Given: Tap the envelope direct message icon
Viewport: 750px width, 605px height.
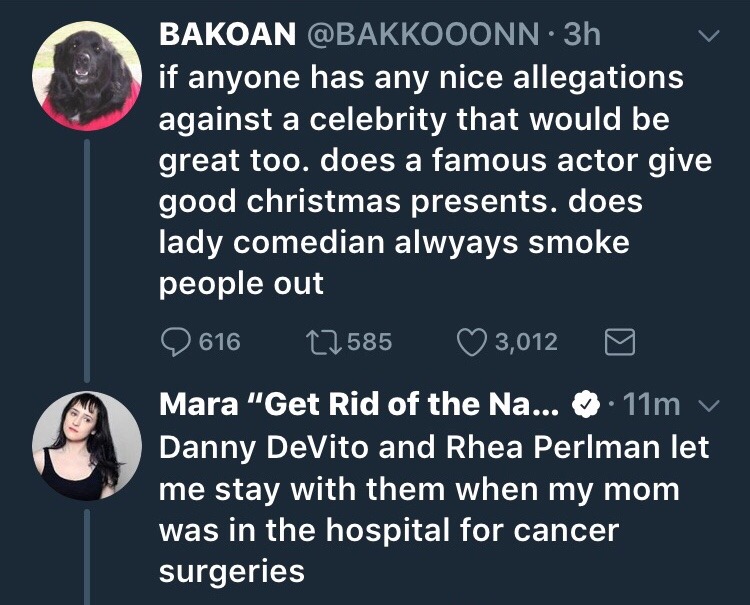Looking at the screenshot, I should point(620,342).
